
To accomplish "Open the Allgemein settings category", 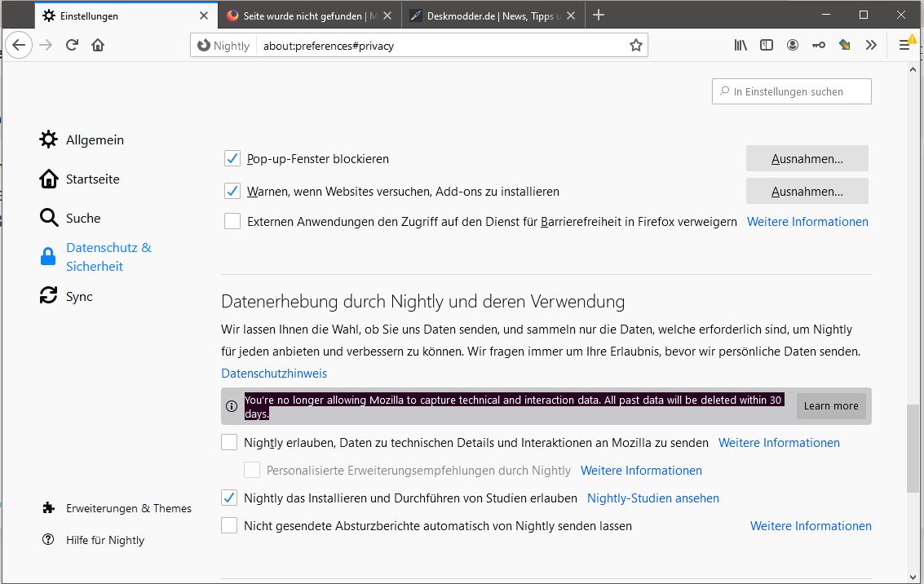I will coord(95,140).
